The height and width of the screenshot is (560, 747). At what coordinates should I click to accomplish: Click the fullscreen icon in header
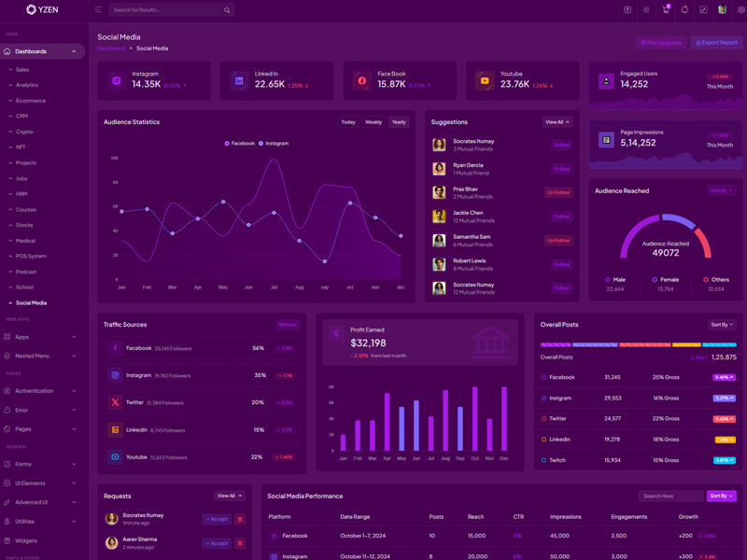tap(703, 10)
